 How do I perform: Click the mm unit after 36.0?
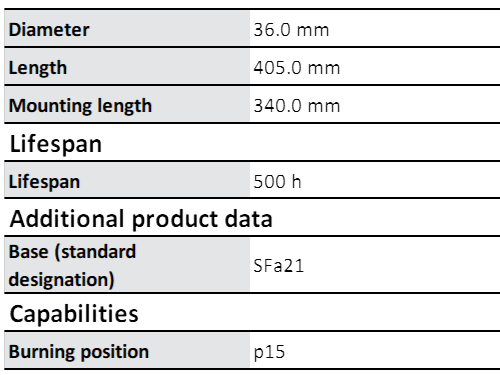[x=313, y=31]
